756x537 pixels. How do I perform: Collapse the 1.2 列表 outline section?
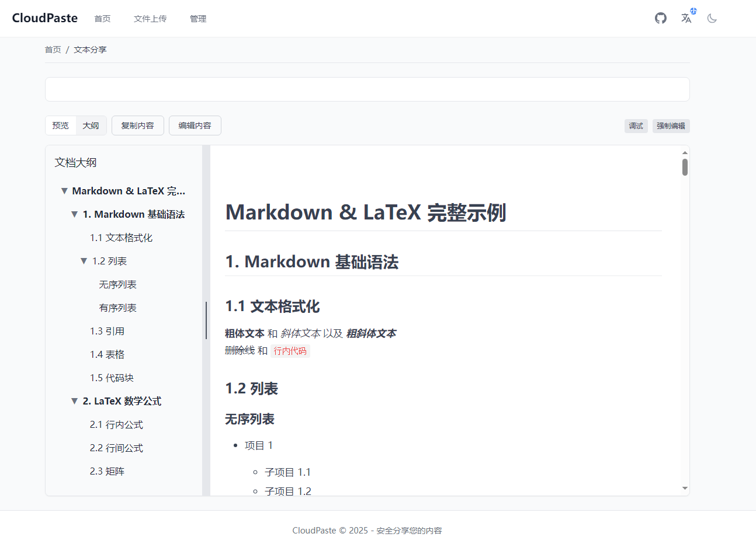[x=84, y=261]
